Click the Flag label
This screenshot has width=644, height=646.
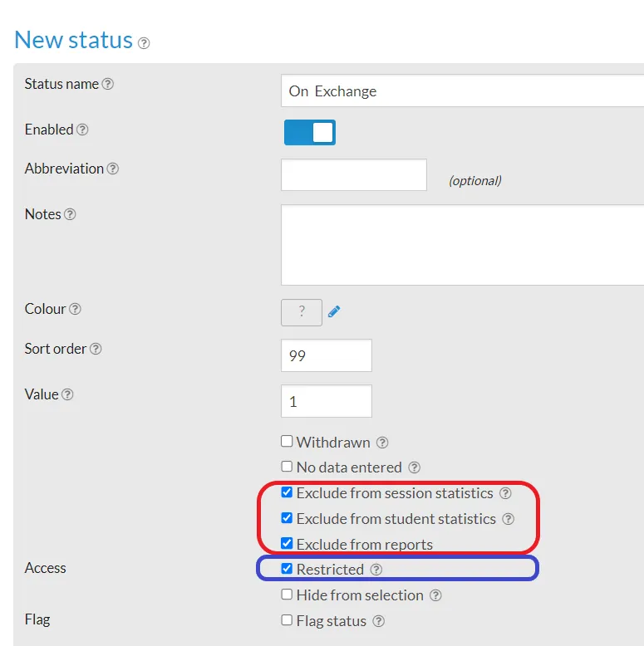click(x=37, y=619)
